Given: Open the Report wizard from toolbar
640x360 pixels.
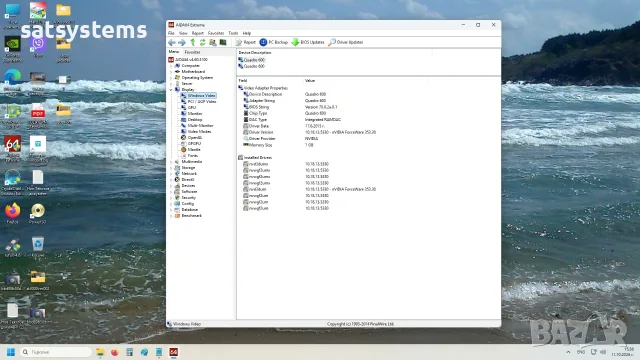Looking at the screenshot, I should click(246, 42).
